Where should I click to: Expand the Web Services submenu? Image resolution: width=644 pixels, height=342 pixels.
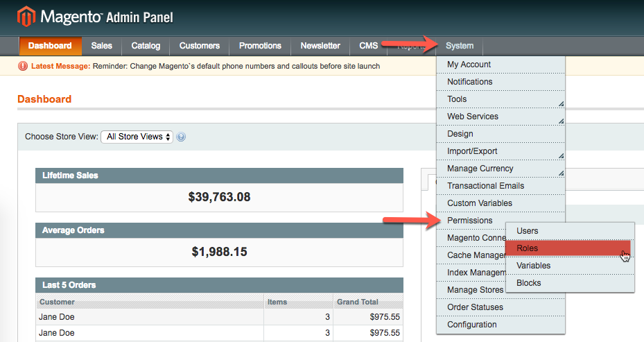pyautogui.click(x=501, y=117)
